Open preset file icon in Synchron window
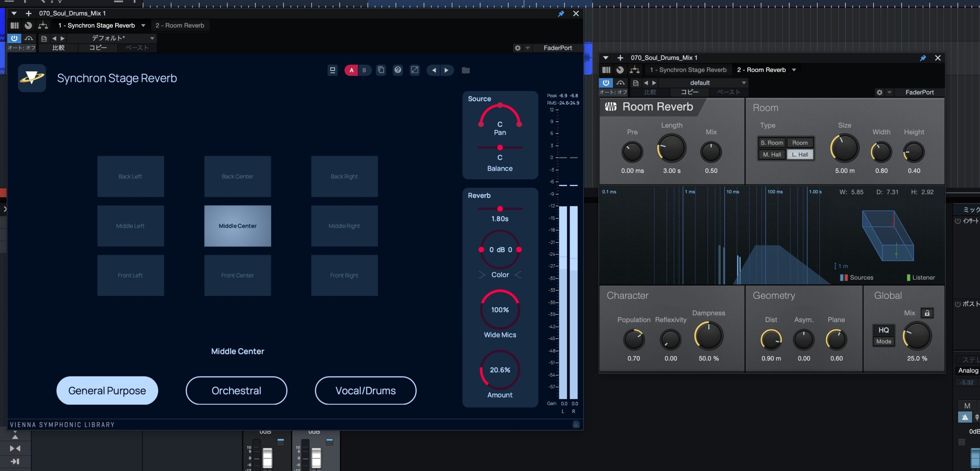 44,38
